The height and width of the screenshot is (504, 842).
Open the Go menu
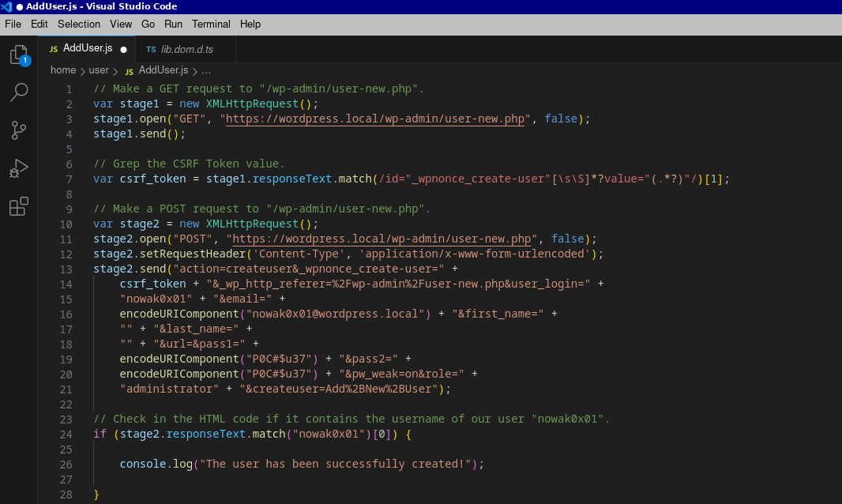click(x=148, y=24)
